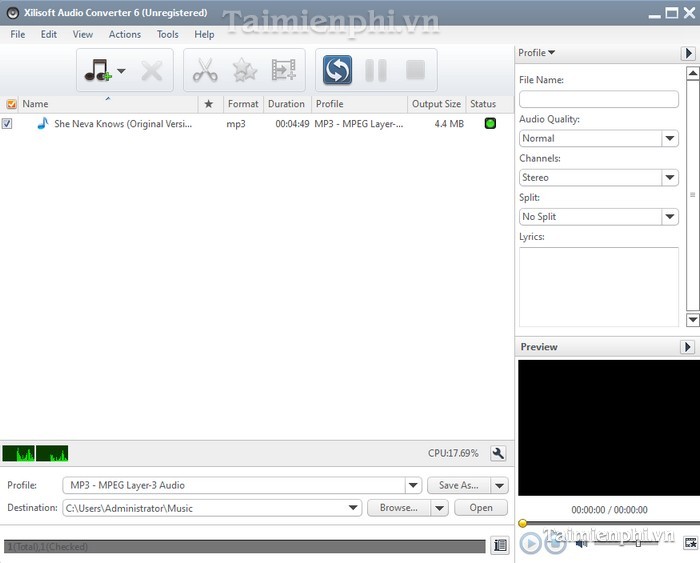This screenshot has height=563, width=700.
Task: Click the MP3 - MPEG Layer profile cell
Action: 358,124
